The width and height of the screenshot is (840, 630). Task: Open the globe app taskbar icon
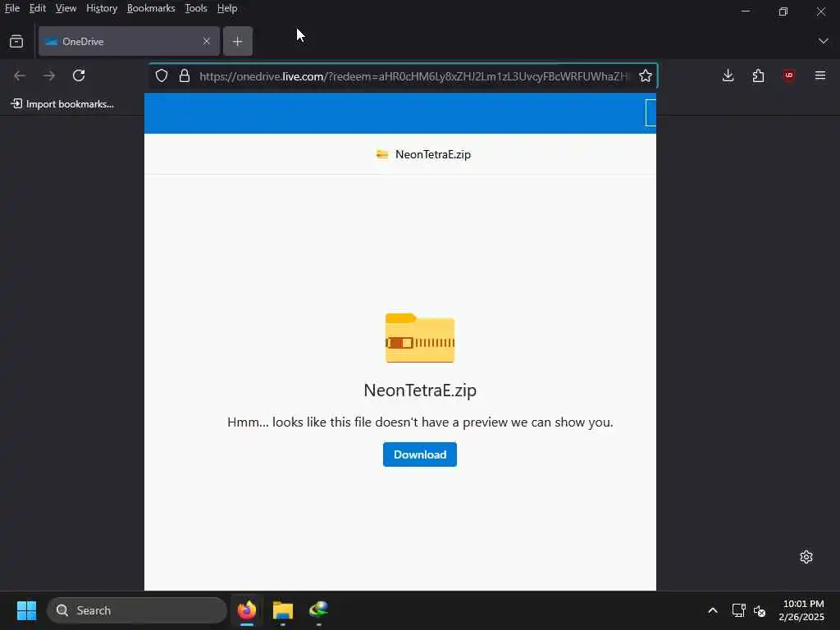[x=319, y=610]
